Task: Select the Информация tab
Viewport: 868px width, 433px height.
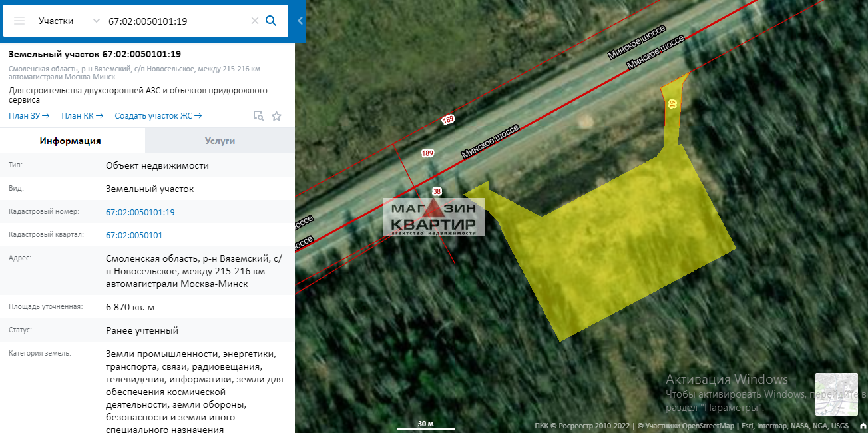Action: click(x=70, y=141)
